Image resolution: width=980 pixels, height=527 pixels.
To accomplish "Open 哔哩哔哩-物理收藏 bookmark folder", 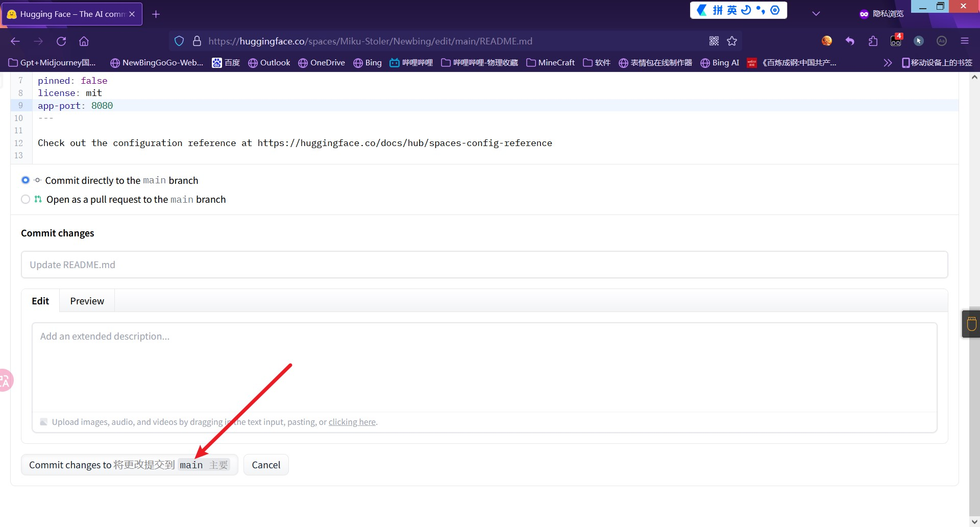I will 480,63.
